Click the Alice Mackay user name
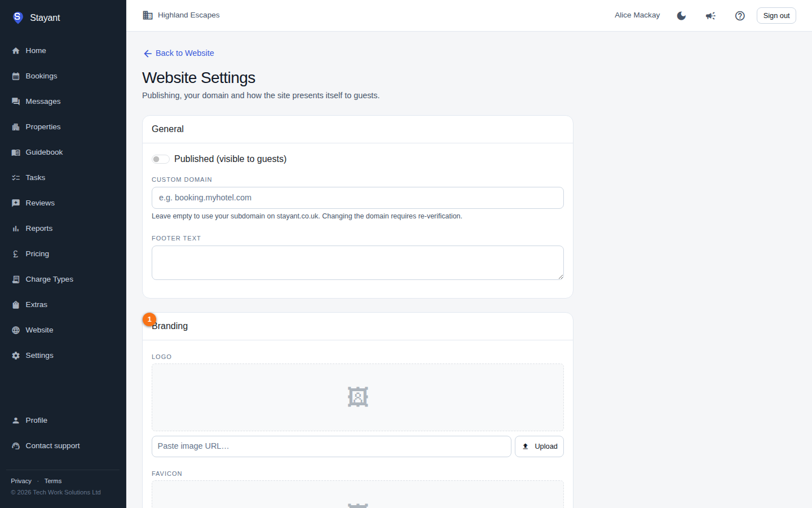Screen dimensions: 812x508 tap(637, 15)
